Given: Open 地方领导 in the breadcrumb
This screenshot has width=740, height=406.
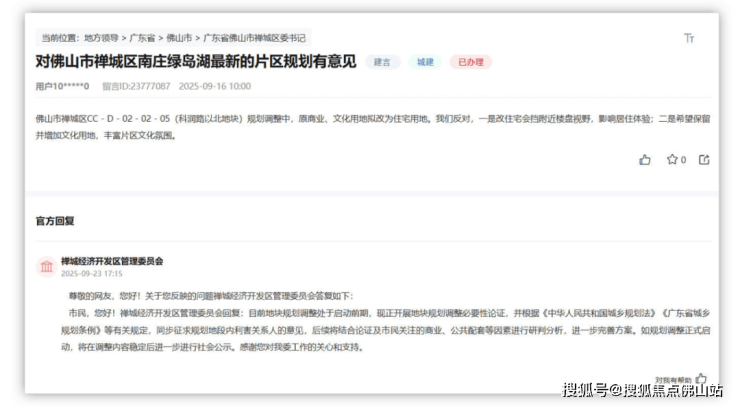Looking at the screenshot, I should (x=106, y=37).
